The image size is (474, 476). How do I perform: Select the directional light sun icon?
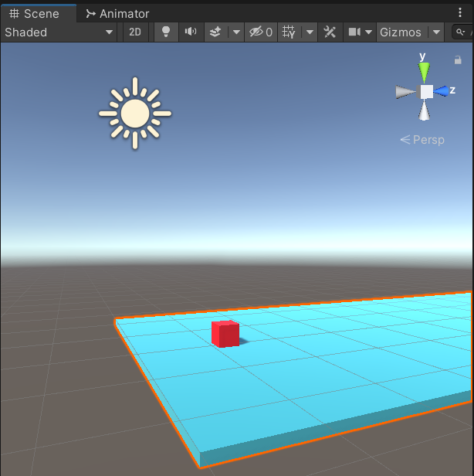(135, 114)
